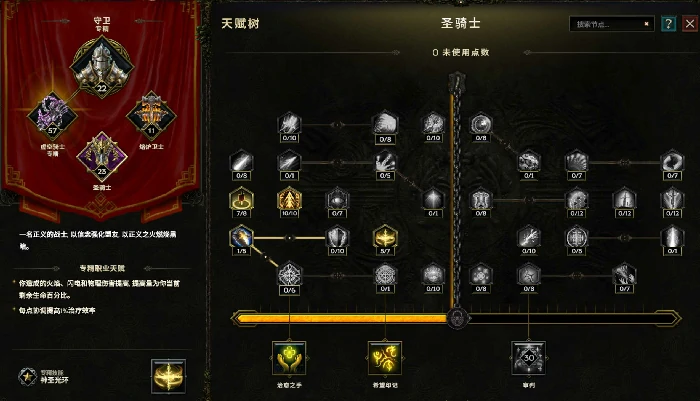This screenshot has height=401, width=700.
Task: Click the golden halo node showing 5/7
Action: 385,237
